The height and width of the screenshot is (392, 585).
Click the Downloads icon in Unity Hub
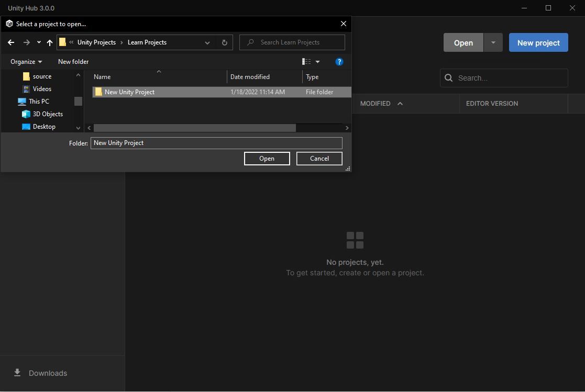point(17,373)
